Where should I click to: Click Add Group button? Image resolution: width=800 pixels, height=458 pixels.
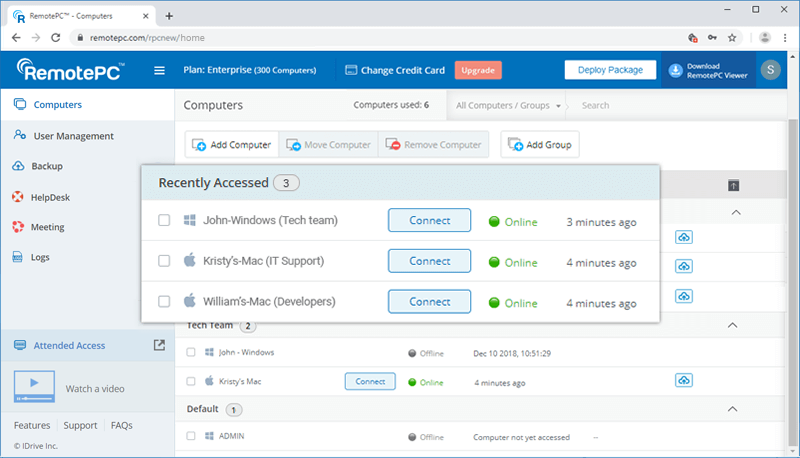540,145
